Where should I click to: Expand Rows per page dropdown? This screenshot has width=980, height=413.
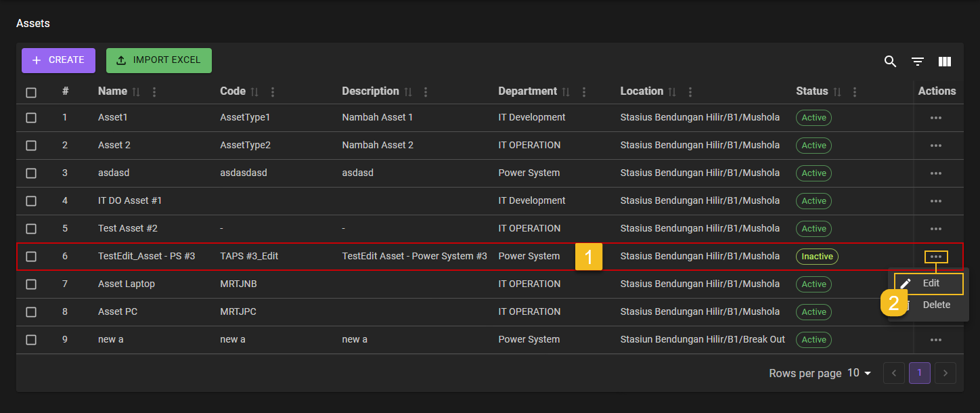(859, 373)
